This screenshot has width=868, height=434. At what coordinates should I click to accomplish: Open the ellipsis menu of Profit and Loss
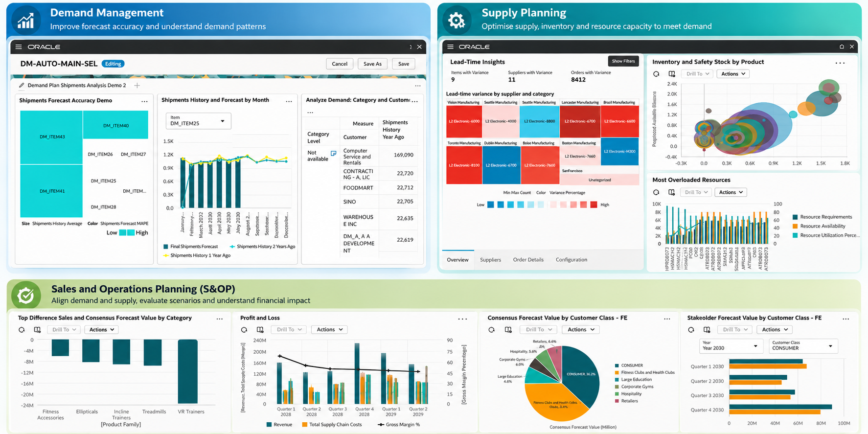tap(462, 319)
